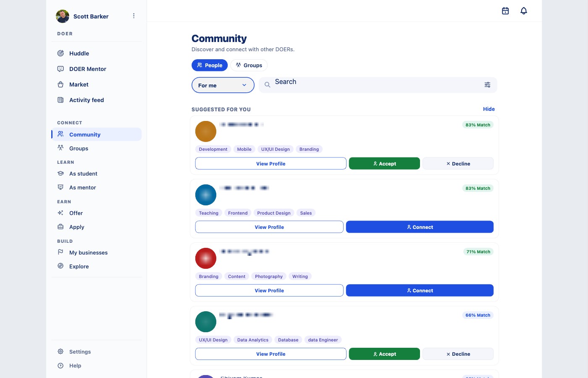Screen dimensions: 588x378
Task: Click the Product Design tag
Action: pos(274,213)
